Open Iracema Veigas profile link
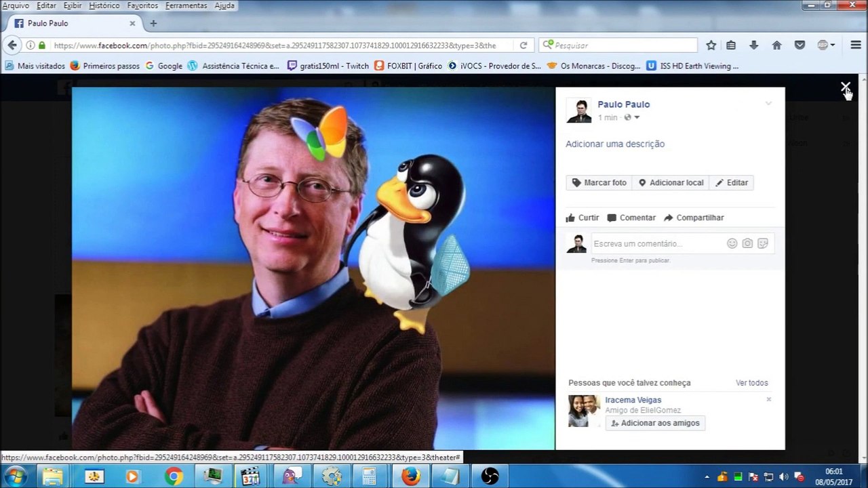Image resolution: width=868 pixels, height=488 pixels. 633,400
